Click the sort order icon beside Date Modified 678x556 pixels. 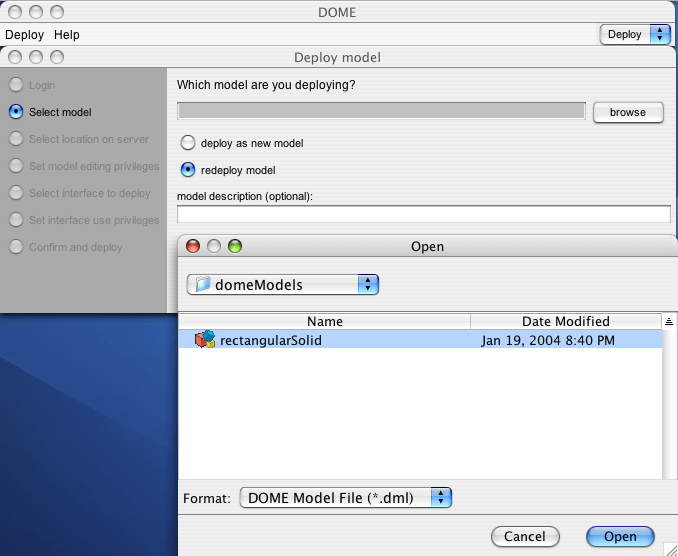coord(669,321)
